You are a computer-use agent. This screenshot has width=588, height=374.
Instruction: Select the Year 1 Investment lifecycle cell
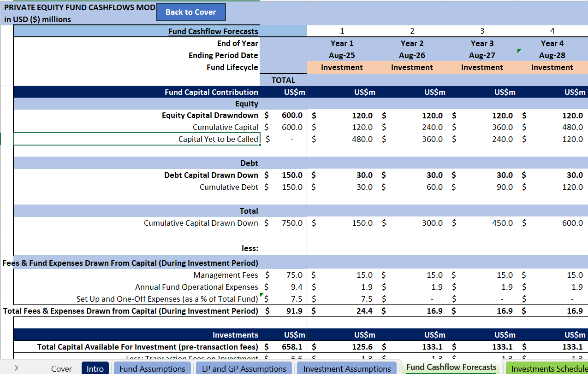point(342,67)
